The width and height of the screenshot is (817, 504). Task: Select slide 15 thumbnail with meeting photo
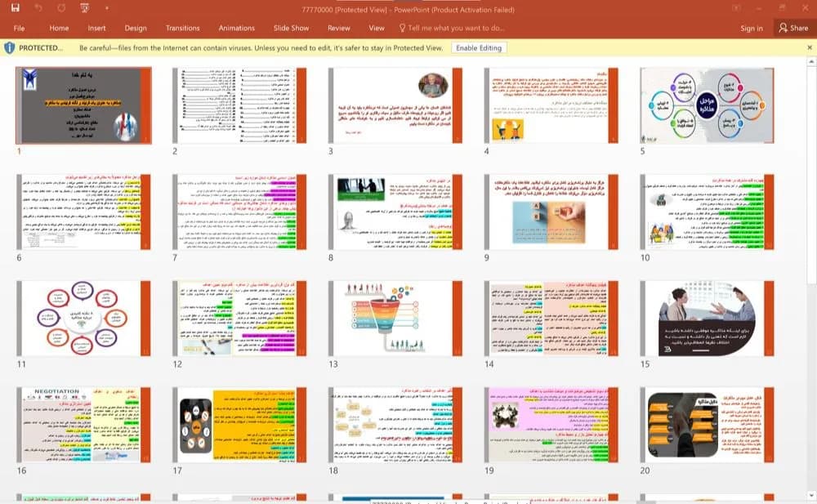pos(707,319)
